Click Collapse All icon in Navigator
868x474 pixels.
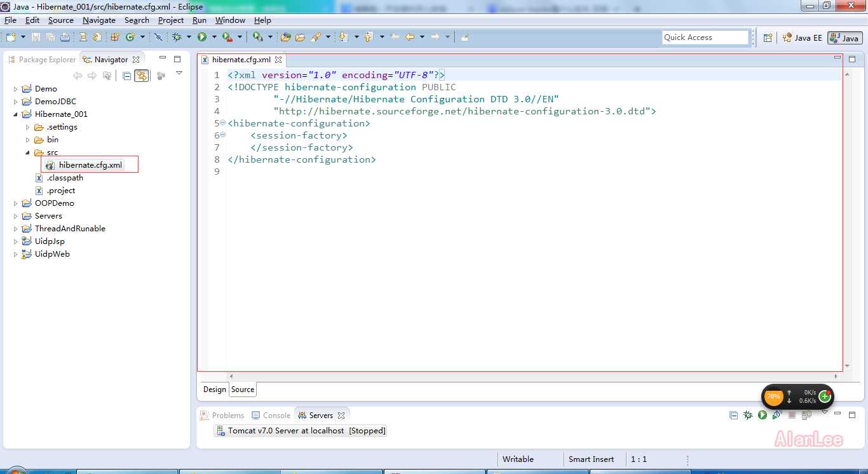[x=126, y=76]
